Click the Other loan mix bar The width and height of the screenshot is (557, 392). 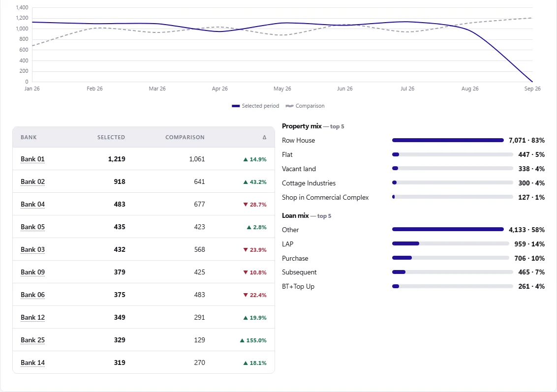click(x=448, y=229)
